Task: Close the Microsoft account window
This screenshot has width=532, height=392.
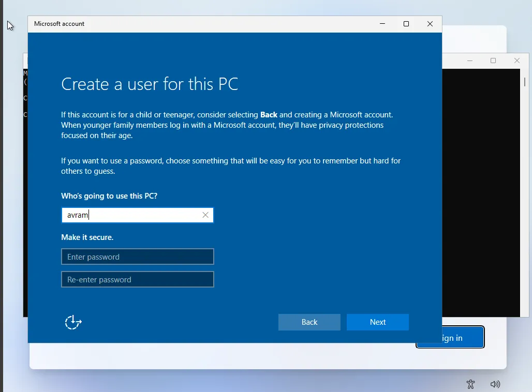Action: point(430,24)
